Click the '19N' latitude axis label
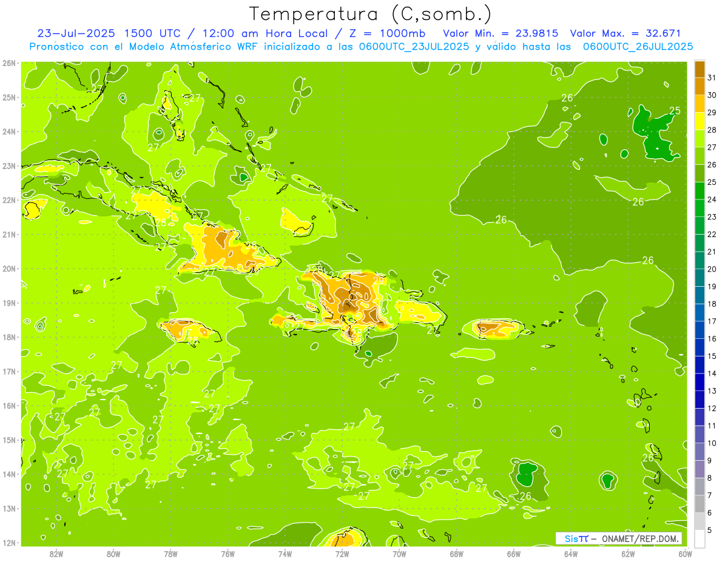 click(9, 303)
